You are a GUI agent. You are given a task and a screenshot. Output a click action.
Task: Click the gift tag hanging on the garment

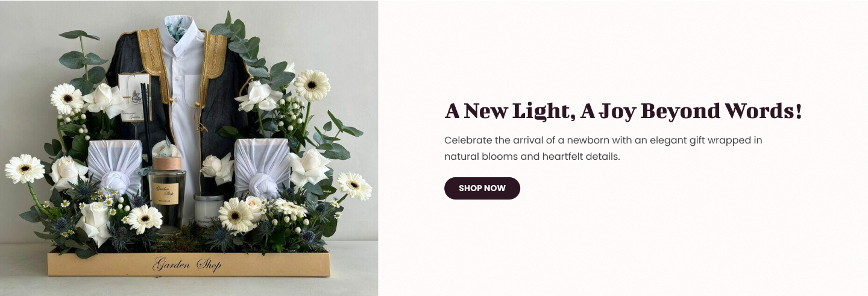pos(135,94)
